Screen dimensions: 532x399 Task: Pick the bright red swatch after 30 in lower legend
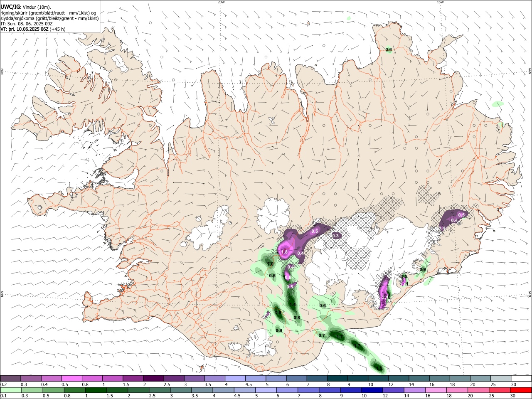[x=521, y=390]
